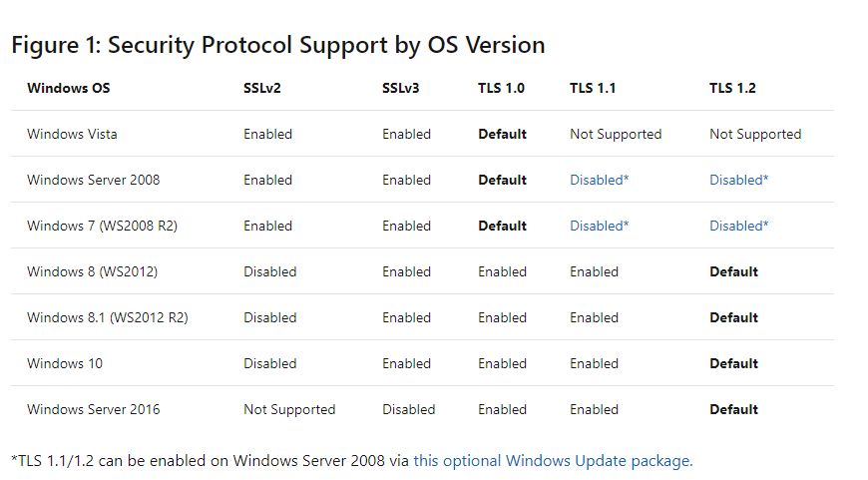The image size is (868, 480).
Task: Click the Windows Server 2016 row label
Action: pyautogui.click(x=93, y=409)
